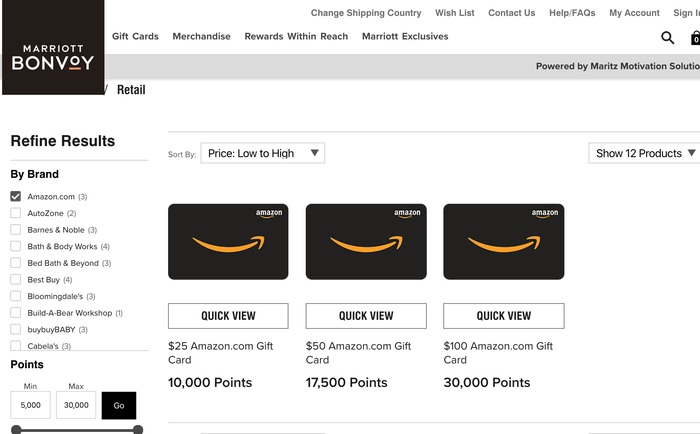Open the Marriott Exclusives menu
The width and height of the screenshot is (700, 434).
coord(405,36)
